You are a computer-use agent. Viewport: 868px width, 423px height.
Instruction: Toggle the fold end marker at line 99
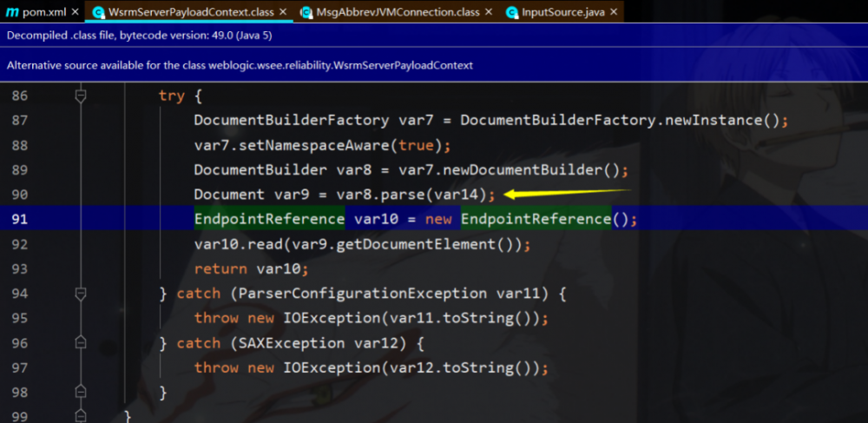click(x=81, y=415)
